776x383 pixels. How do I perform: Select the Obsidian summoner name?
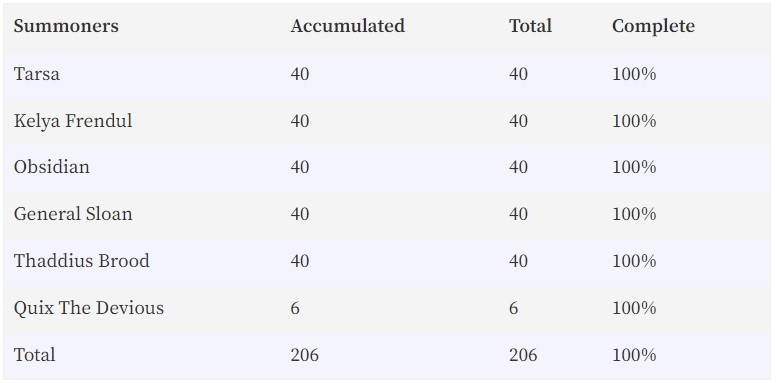[x=51, y=167]
